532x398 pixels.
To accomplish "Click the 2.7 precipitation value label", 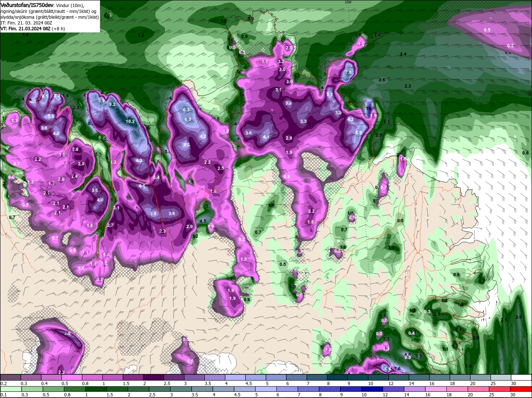I will point(110,225).
